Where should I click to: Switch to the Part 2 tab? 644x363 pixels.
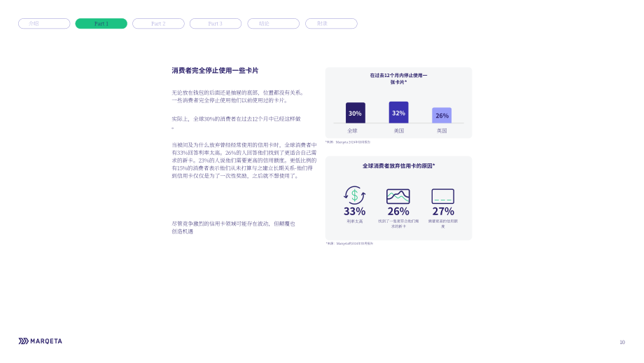pyautogui.click(x=158, y=23)
